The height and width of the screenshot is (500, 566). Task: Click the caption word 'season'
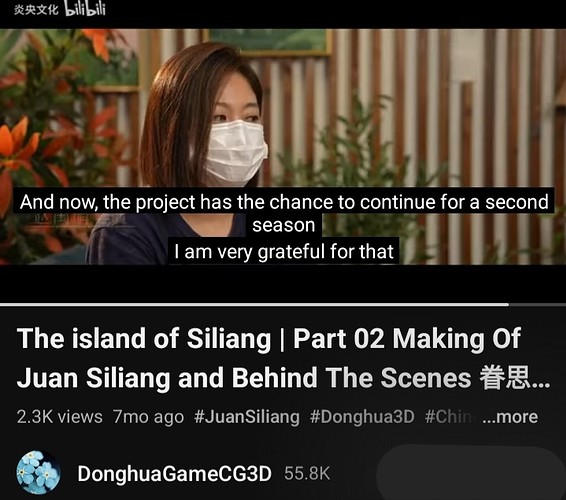click(x=284, y=225)
